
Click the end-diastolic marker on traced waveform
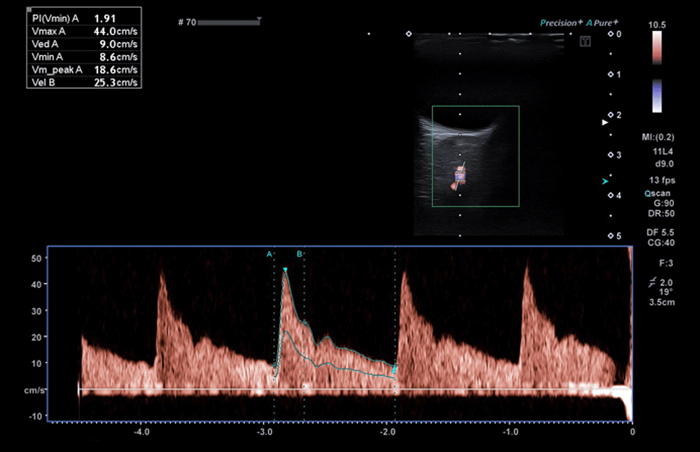point(394,369)
